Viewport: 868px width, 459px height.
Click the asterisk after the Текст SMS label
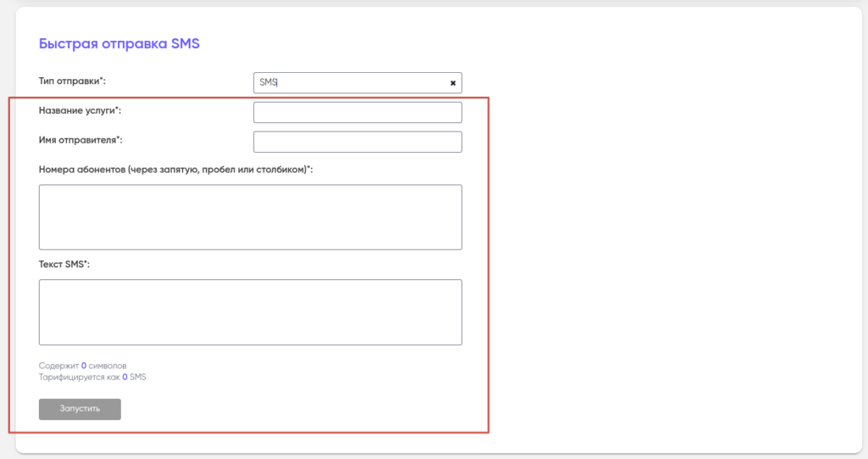86,263
